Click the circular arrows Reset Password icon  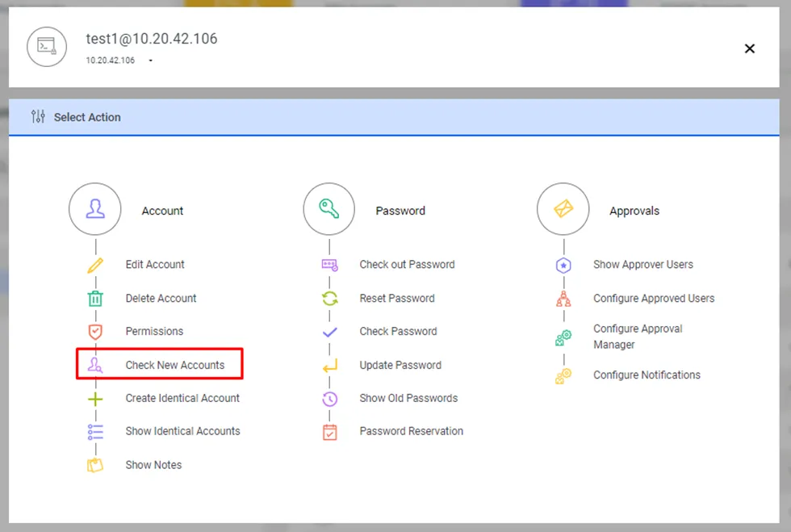(x=329, y=299)
